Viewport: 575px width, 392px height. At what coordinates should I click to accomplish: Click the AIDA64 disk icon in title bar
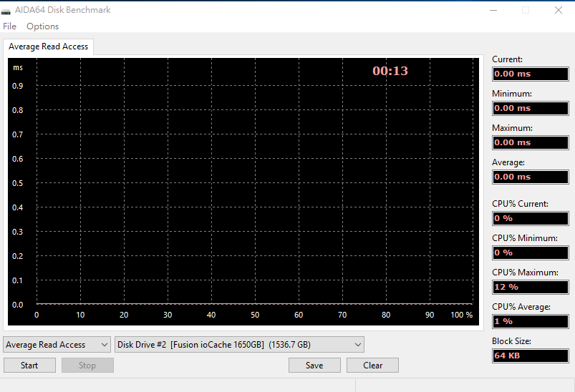pos(6,11)
